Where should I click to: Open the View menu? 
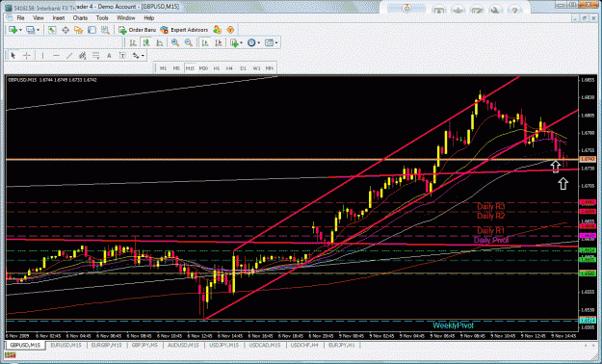coord(39,18)
